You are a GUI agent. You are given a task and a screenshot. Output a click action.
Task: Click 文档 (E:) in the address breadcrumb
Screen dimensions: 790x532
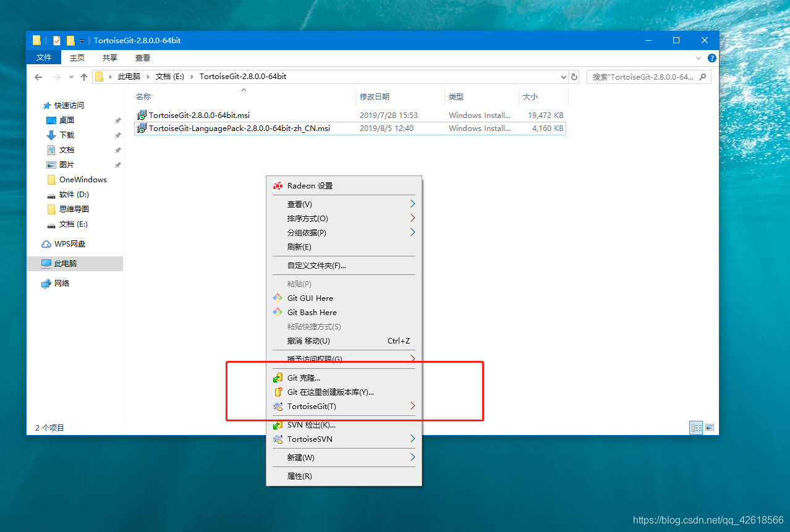pos(171,77)
